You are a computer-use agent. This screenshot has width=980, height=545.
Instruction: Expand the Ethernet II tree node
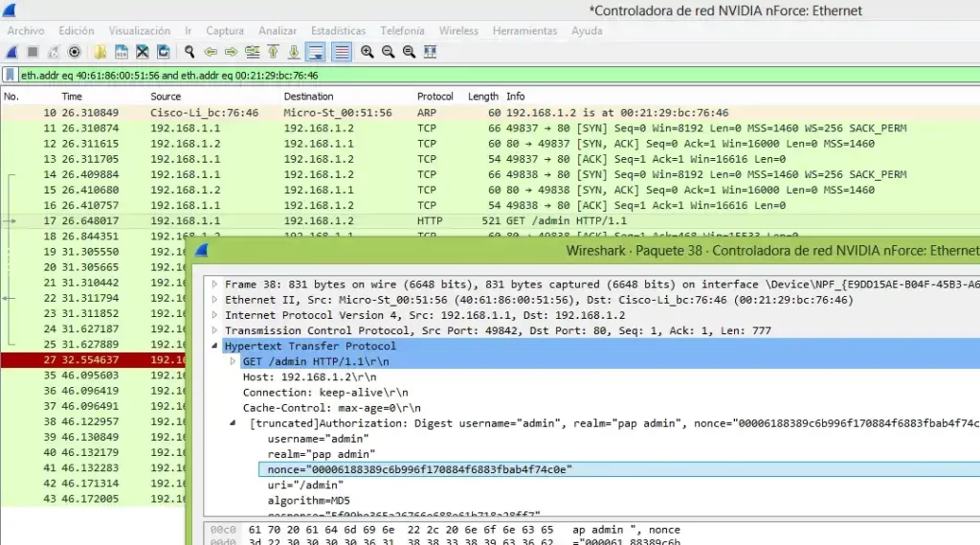214,300
